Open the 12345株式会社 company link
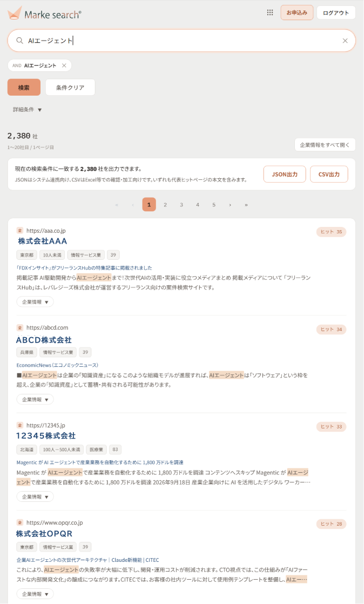Image resolution: width=364 pixels, height=604 pixels. pos(46,435)
